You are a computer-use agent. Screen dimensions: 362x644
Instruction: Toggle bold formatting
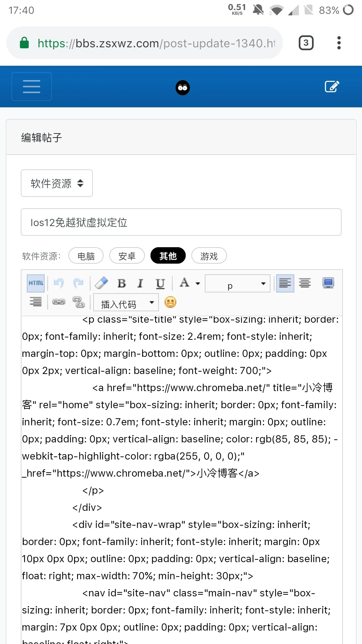click(122, 283)
